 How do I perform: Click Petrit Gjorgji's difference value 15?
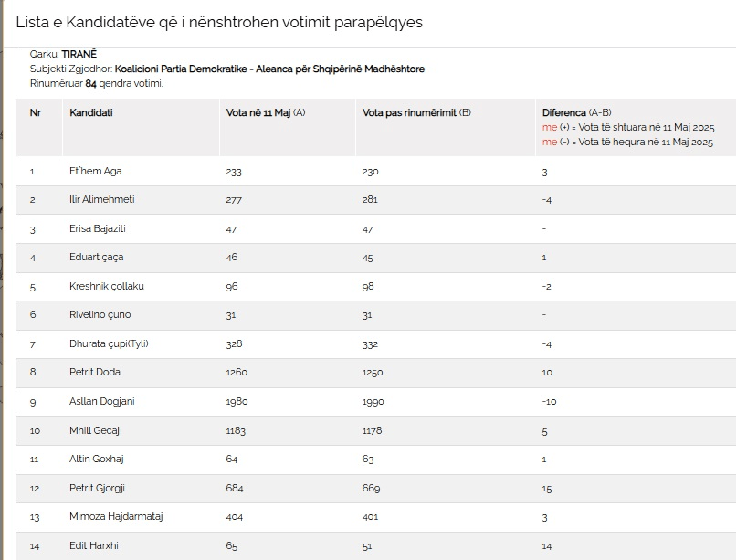click(546, 488)
